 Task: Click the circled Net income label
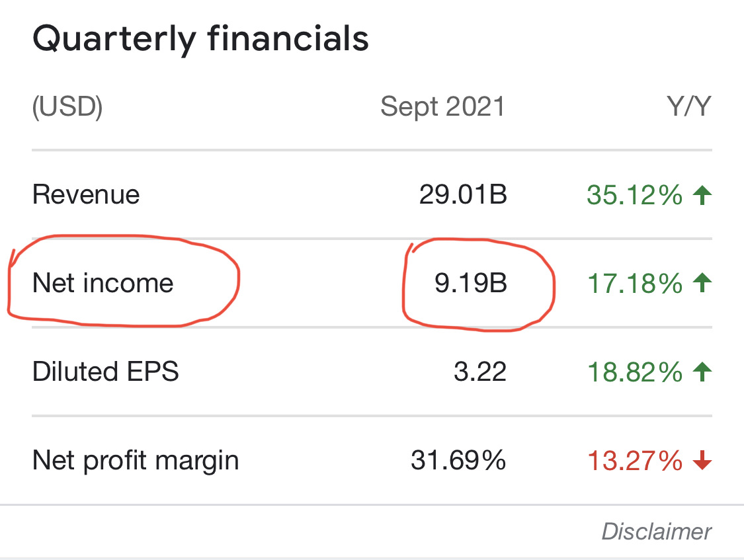coord(103,284)
